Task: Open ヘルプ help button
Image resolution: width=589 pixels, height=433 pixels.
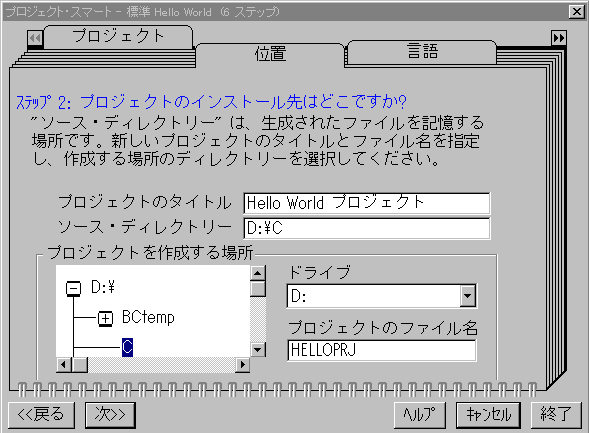Action: [x=420, y=415]
